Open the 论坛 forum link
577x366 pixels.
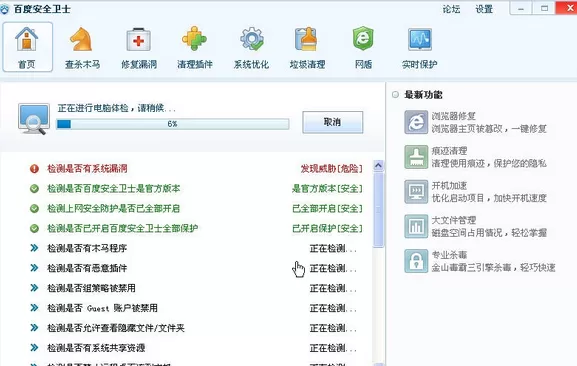click(451, 9)
